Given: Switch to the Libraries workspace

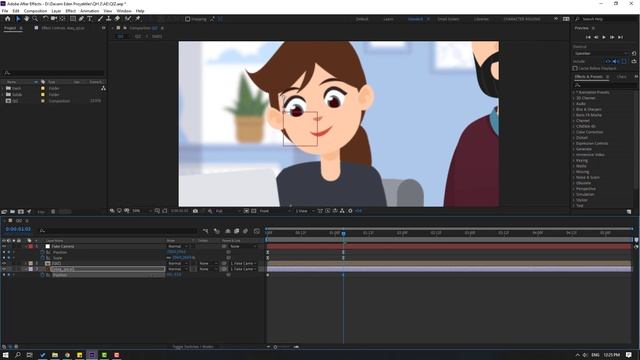Looking at the screenshot, I should pos(481,19).
